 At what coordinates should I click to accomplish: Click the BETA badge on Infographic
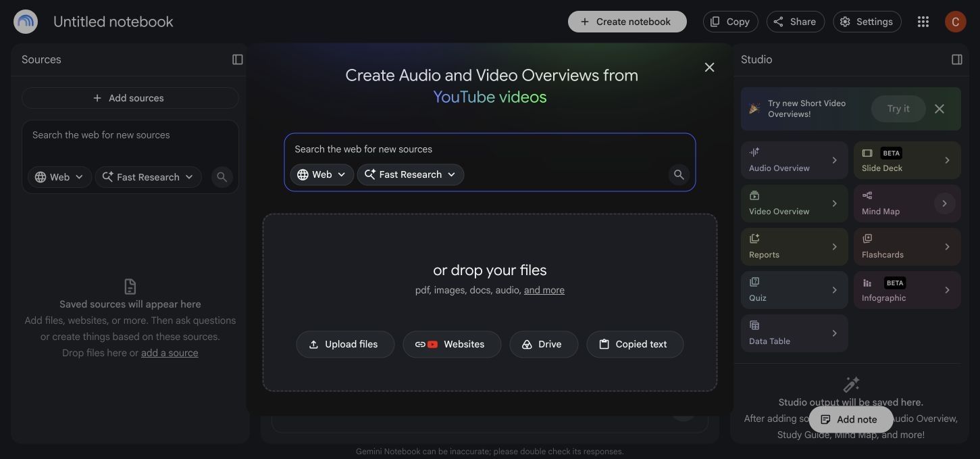895,283
